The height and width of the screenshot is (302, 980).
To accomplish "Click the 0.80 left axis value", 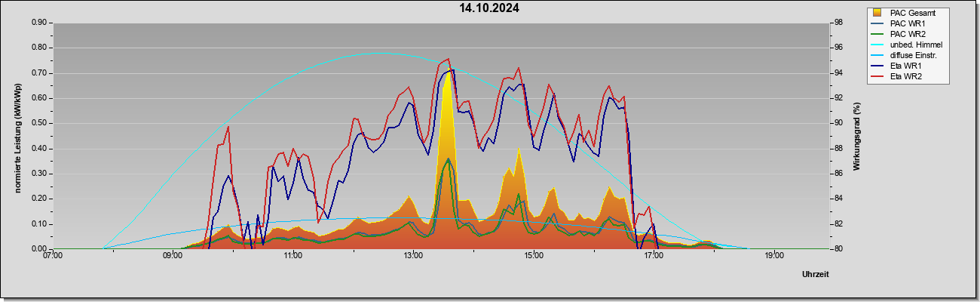I will pos(39,48).
